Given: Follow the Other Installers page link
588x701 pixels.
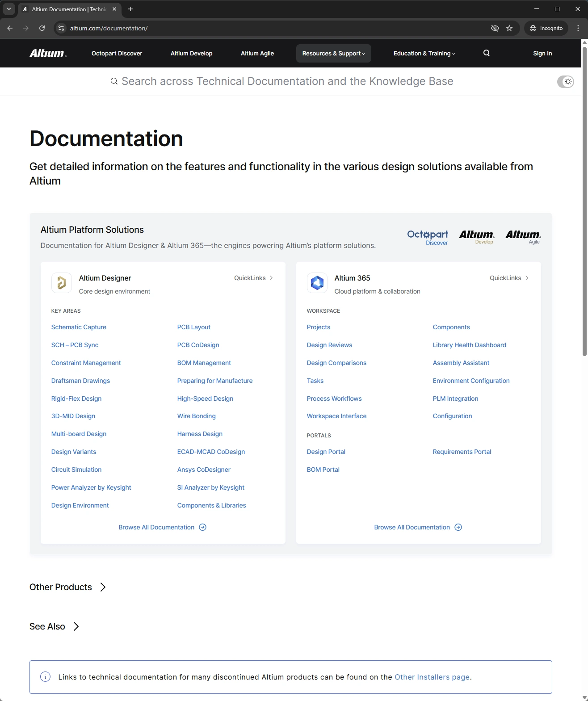Looking at the screenshot, I should [432, 677].
